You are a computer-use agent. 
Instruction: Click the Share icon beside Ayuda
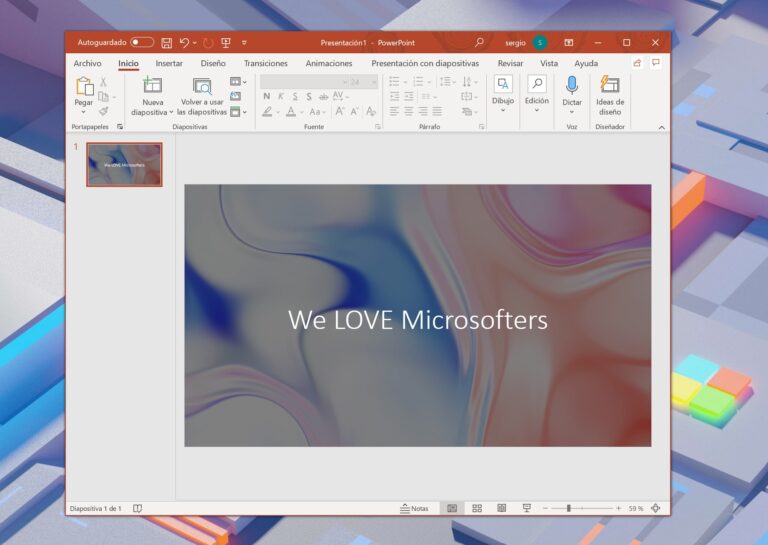click(x=637, y=63)
